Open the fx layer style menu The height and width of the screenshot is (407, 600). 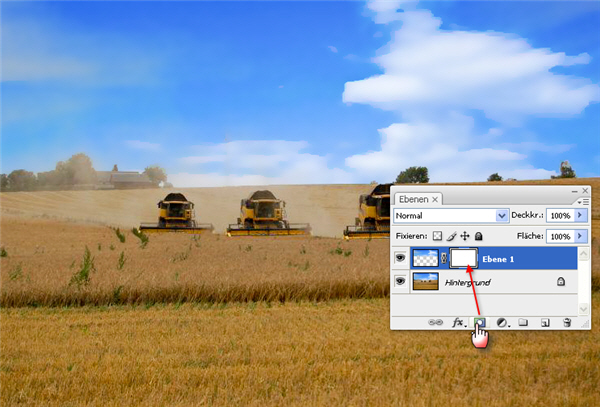459,323
